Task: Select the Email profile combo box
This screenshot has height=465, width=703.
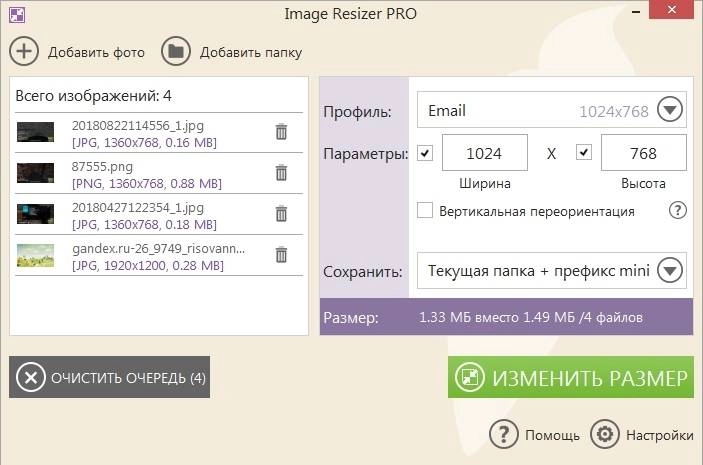Action: pyautogui.click(x=551, y=110)
